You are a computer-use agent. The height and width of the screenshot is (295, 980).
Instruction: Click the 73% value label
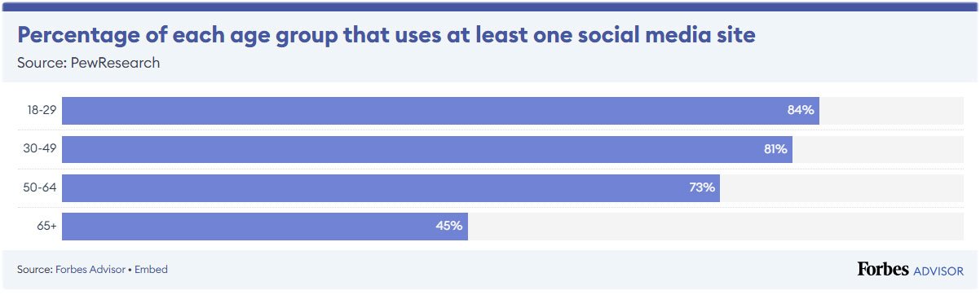[x=702, y=187]
